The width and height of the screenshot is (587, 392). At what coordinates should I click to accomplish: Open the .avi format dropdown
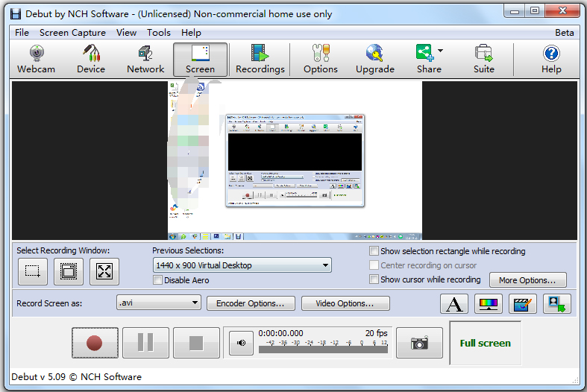point(159,303)
